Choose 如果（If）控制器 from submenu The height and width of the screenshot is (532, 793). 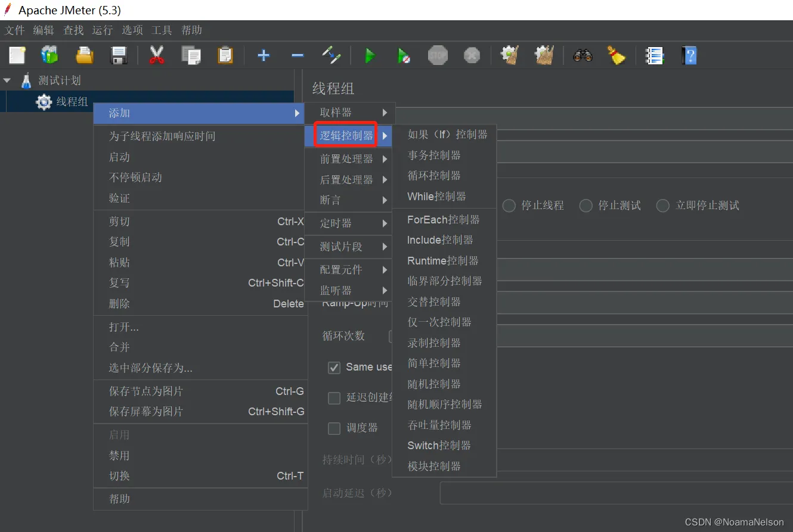point(444,135)
